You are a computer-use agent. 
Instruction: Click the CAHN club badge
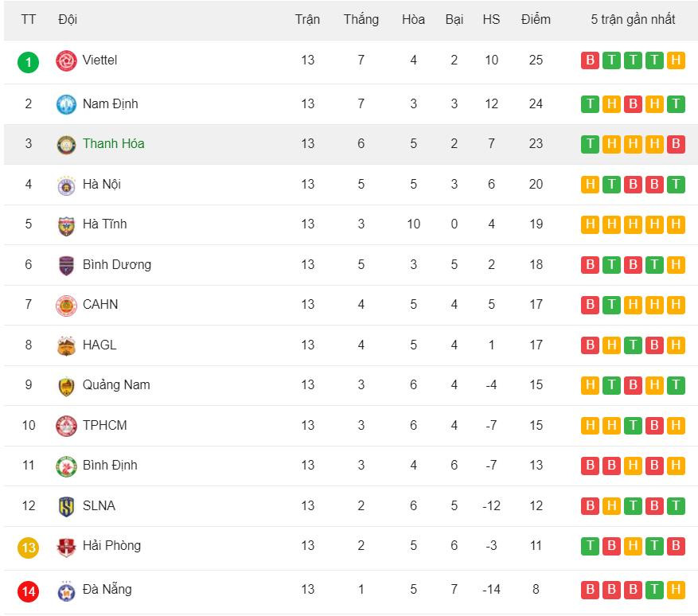(x=66, y=305)
